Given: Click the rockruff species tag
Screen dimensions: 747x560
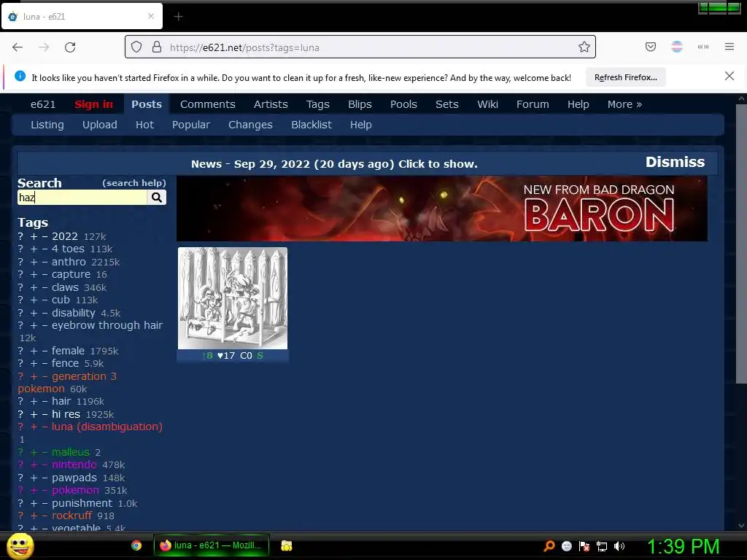Looking at the screenshot, I should pos(72,516).
